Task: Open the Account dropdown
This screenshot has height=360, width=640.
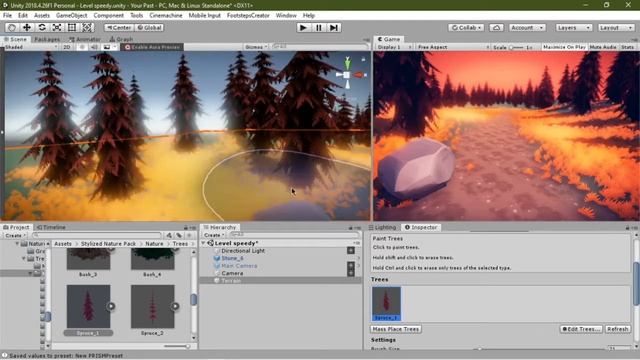Action: point(527,28)
